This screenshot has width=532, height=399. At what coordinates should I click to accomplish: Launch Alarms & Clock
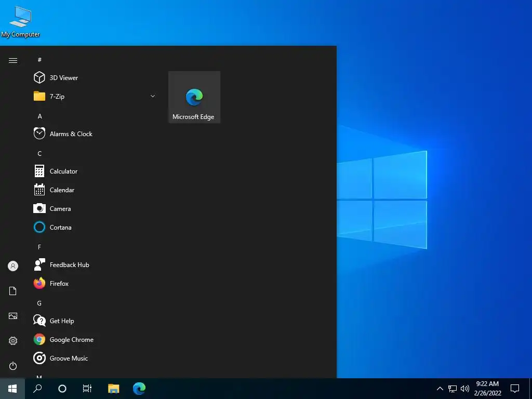[95, 134]
